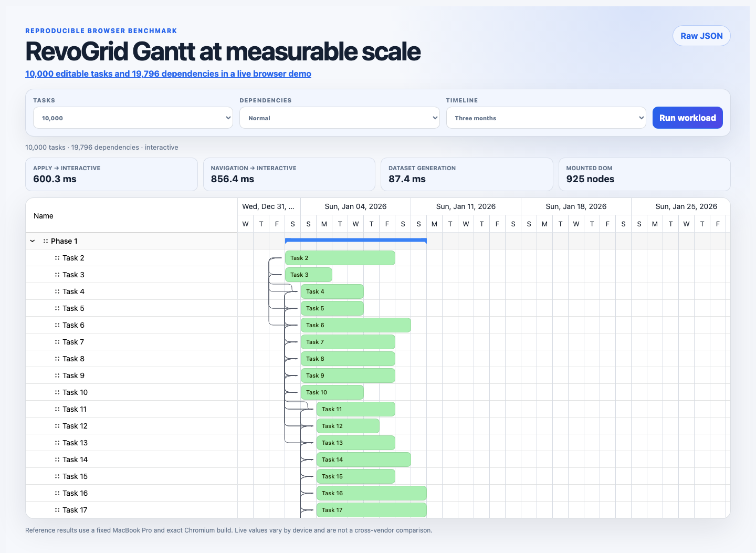Open the Tasks count dropdown

click(x=133, y=118)
